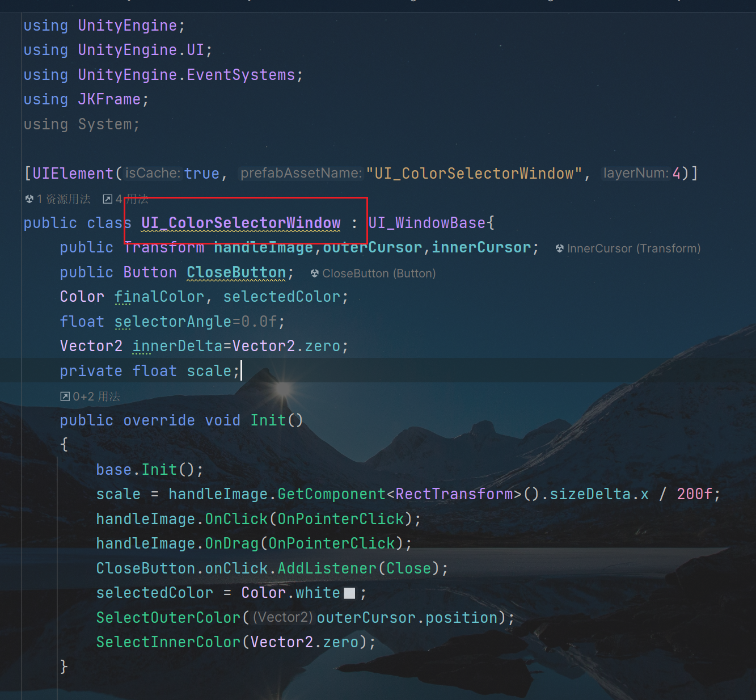
Task: Click the Unity icon before InnerCursor (Transform) hint
Action: [560, 248]
